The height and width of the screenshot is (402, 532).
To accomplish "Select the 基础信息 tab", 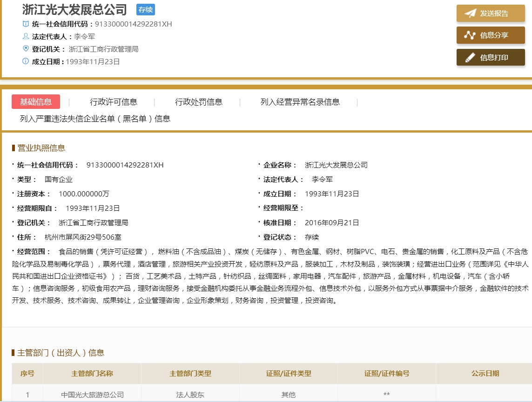I will (36, 101).
